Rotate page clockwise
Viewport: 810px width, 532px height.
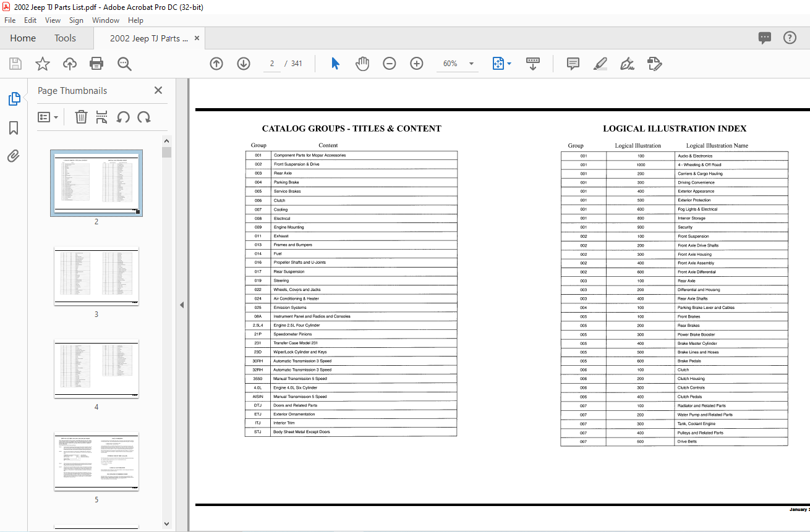pos(144,117)
